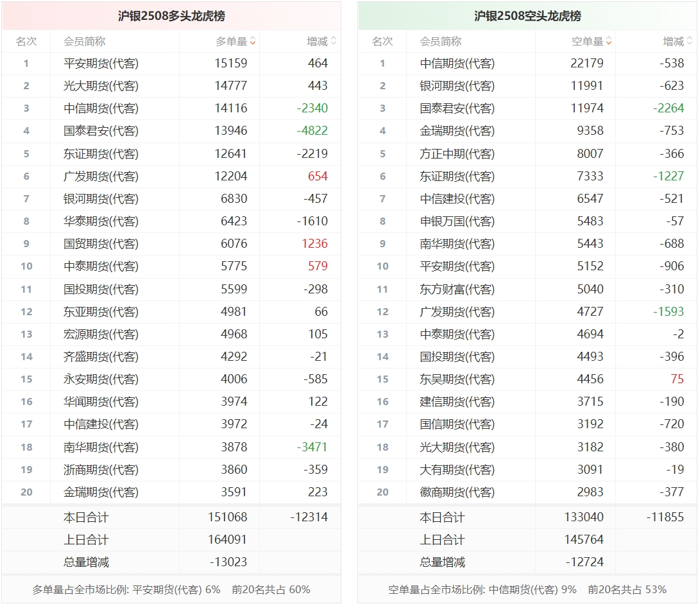The image size is (700, 606).
Task: Select 建信期货(代客) row
Action: coord(527,401)
